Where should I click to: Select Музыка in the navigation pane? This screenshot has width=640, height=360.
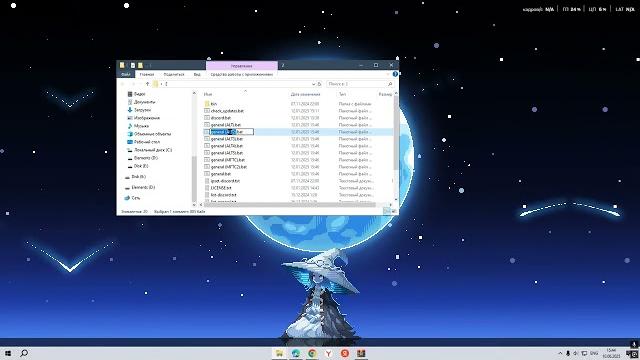(141, 126)
